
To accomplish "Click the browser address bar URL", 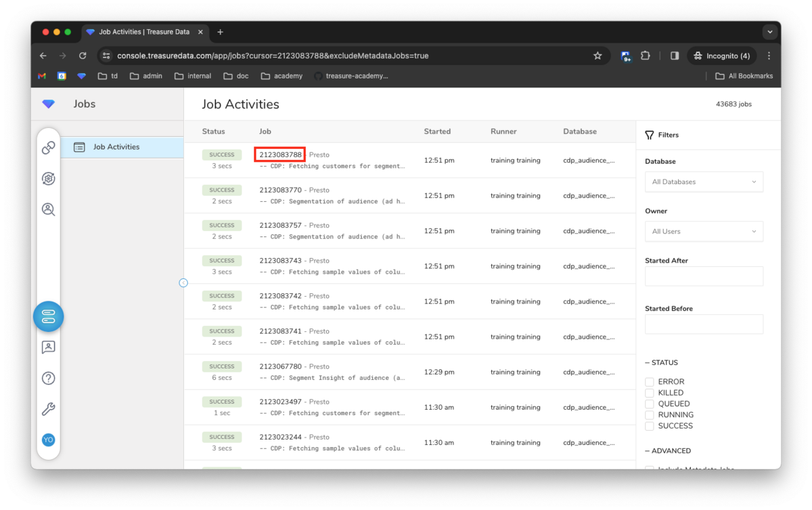I will point(273,56).
